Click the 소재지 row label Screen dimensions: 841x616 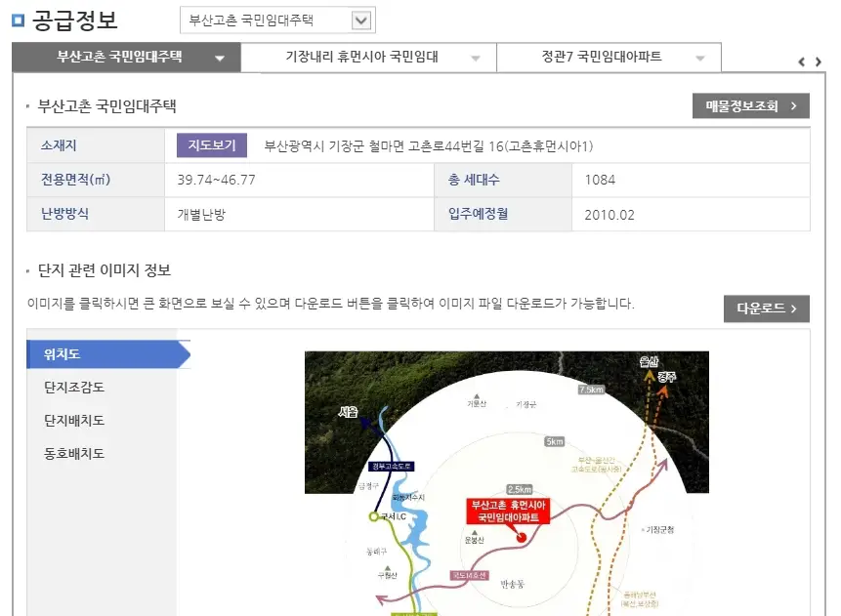[x=59, y=145]
